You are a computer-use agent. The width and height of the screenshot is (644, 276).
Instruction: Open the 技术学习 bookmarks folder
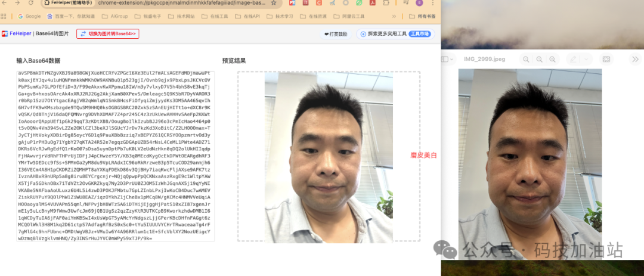[280, 17]
